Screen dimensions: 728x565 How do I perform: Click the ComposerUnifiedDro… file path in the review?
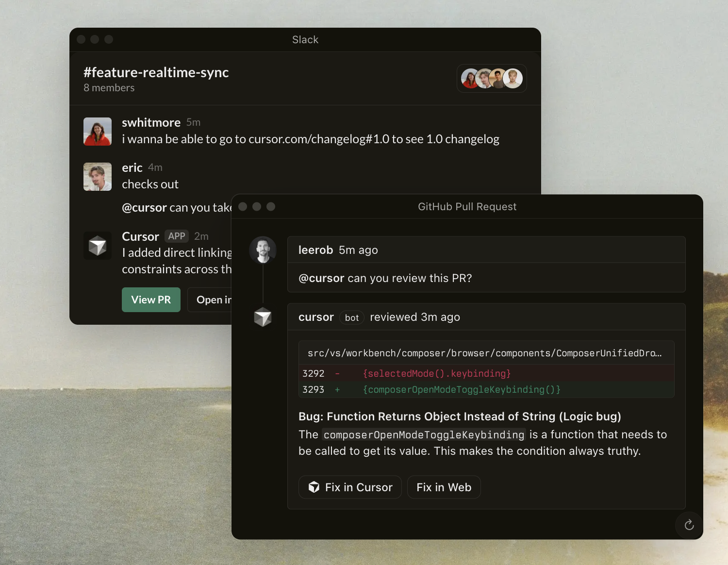click(485, 353)
